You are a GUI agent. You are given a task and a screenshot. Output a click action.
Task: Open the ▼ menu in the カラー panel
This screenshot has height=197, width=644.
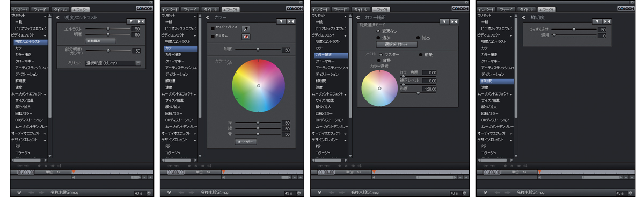(281, 21)
